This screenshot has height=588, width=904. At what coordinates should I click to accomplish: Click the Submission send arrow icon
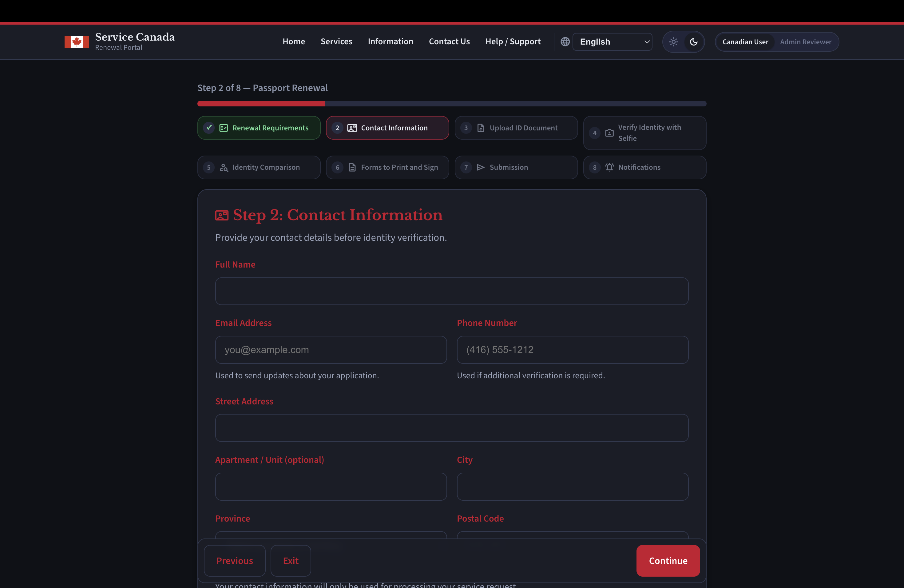pos(481,168)
